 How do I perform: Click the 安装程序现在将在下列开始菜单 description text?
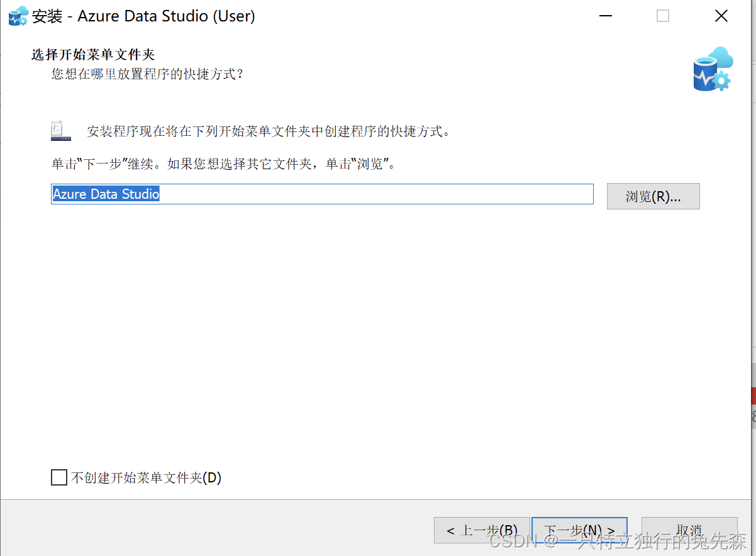(x=269, y=131)
